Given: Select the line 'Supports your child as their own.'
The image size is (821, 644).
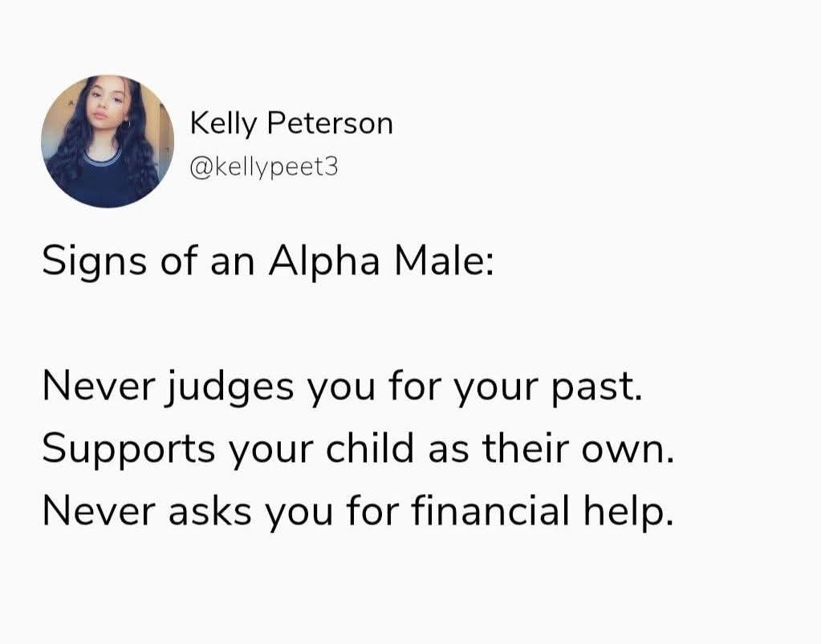Looking at the screenshot, I should click(x=356, y=449).
